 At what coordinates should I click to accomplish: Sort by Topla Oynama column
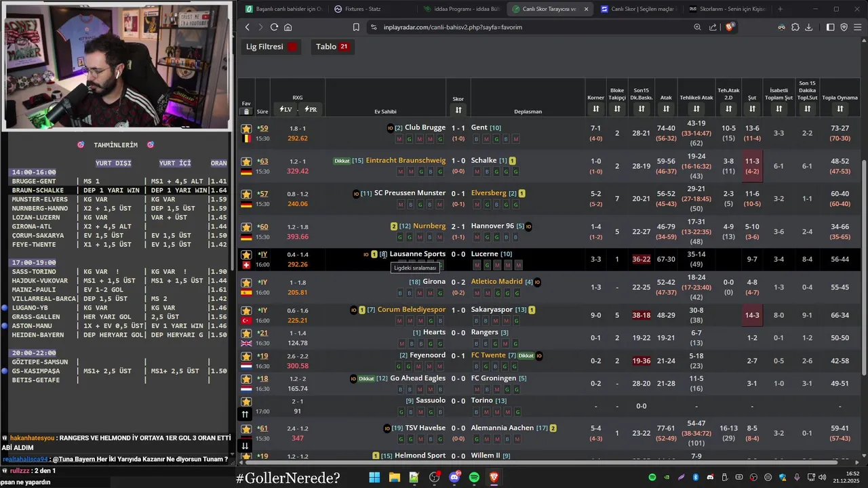[840, 109]
